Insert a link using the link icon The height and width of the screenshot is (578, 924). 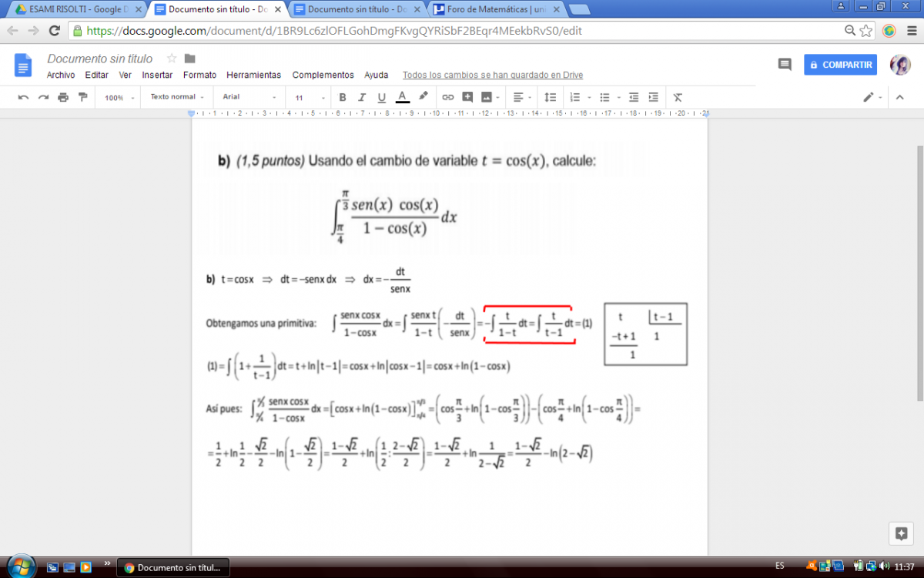[447, 97]
